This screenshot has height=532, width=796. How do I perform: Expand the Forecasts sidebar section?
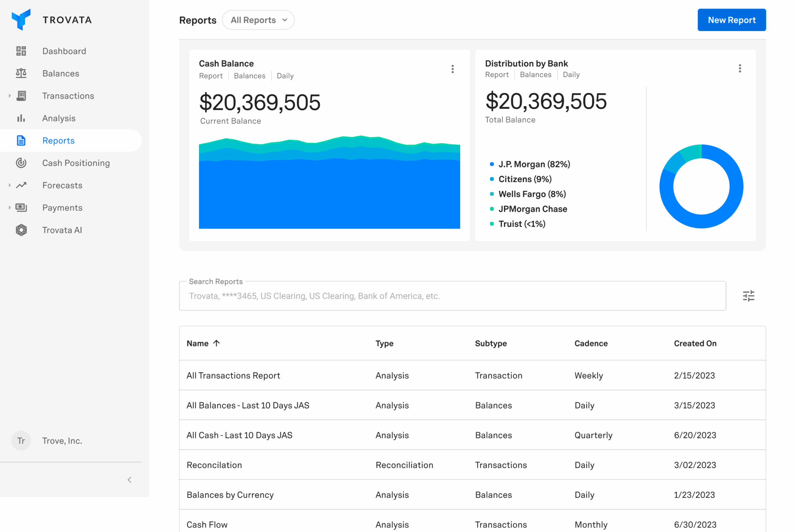[9, 185]
